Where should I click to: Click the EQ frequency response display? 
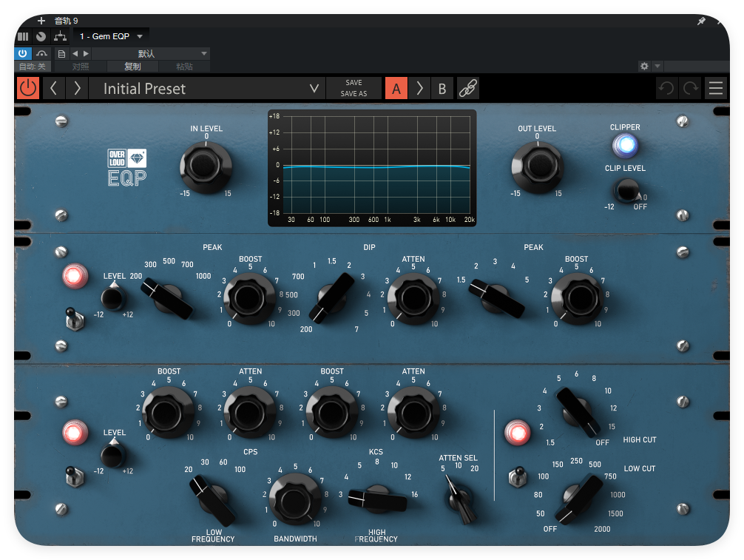coord(372,168)
